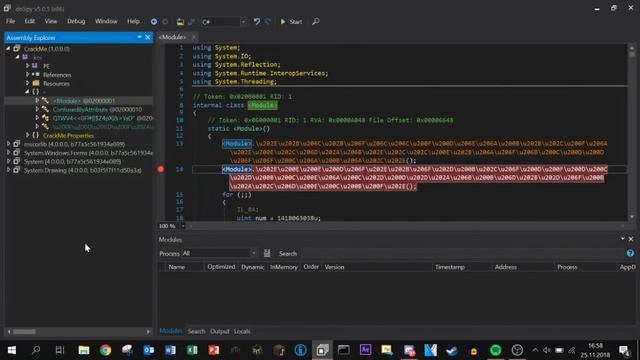Select the Resources folder tree item
The width and height of the screenshot is (640, 360).
click(56, 84)
